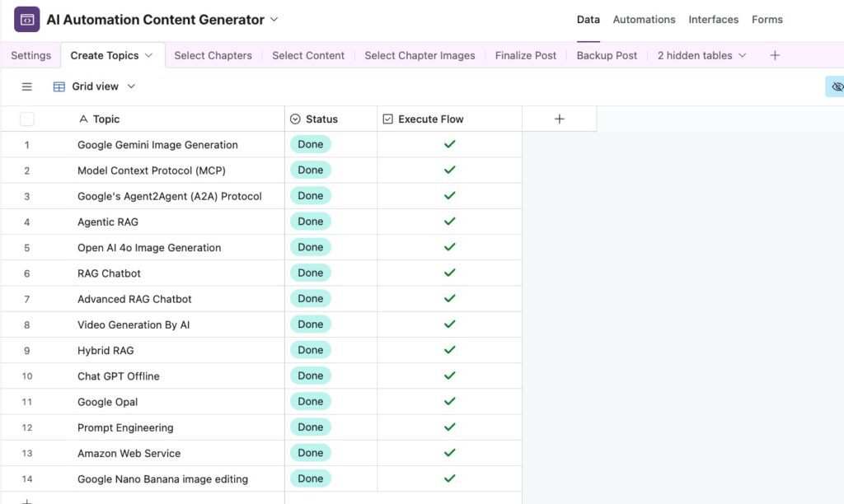Open the Backup Post table

(x=607, y=55)
